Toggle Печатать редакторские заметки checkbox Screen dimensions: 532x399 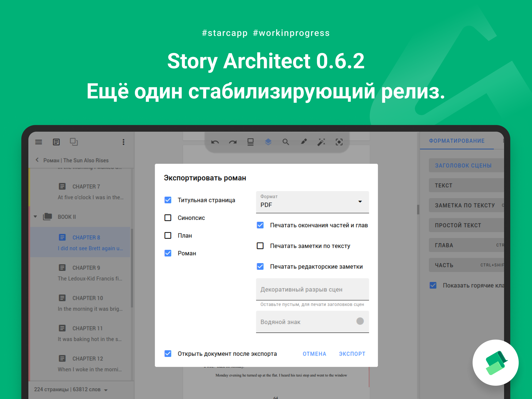260,266
